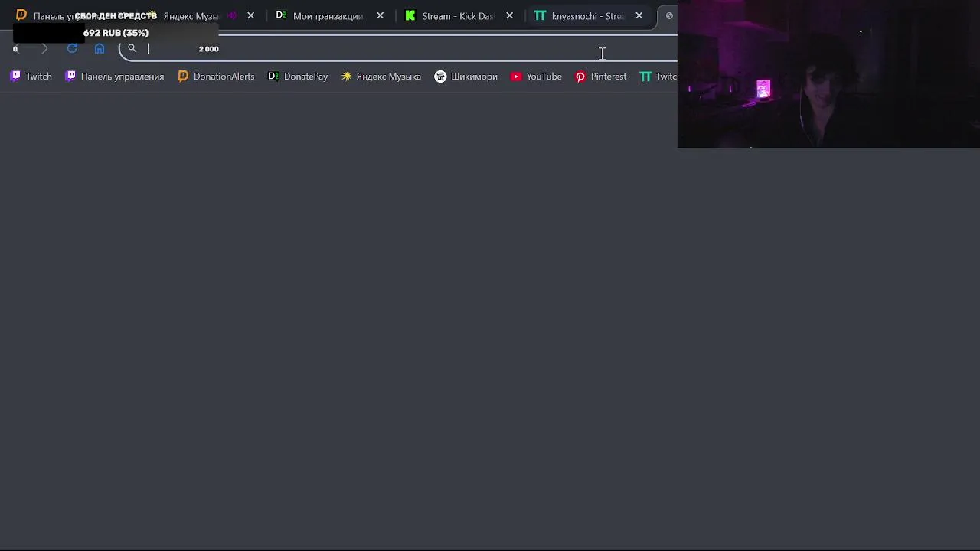Screen dimensions: 980x551
Task: Mute audio on the Яндекс Музыка tab
Action: [231, 16]
